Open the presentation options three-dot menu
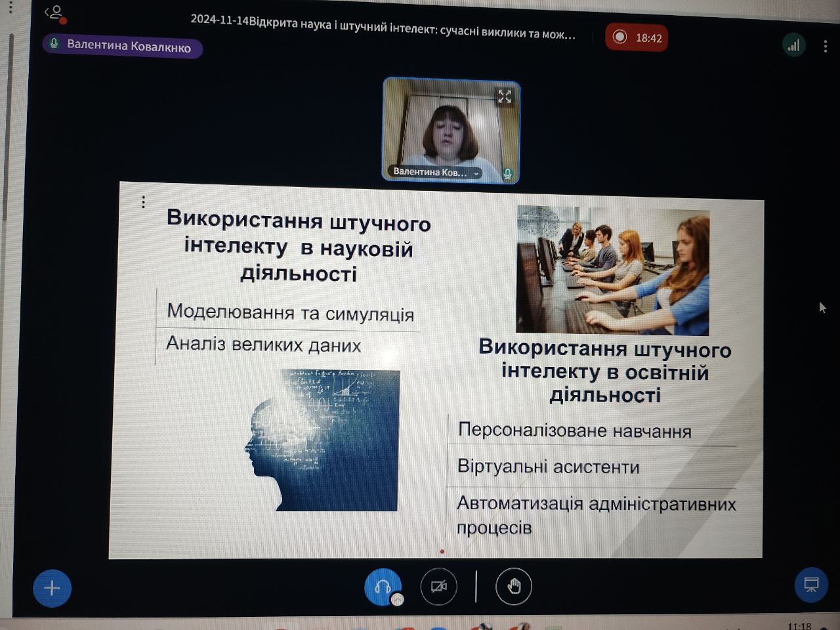The height and width of the screenshot is (630, 840). (x=143, y=202)
